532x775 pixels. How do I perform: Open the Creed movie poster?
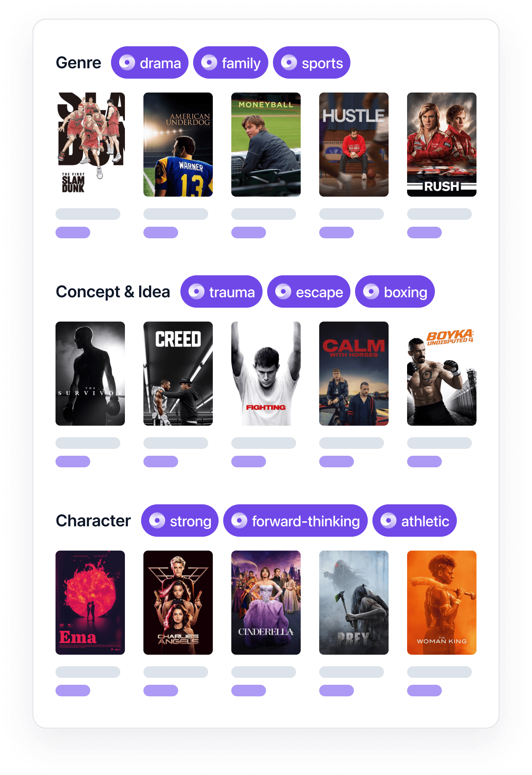(178, 374)
